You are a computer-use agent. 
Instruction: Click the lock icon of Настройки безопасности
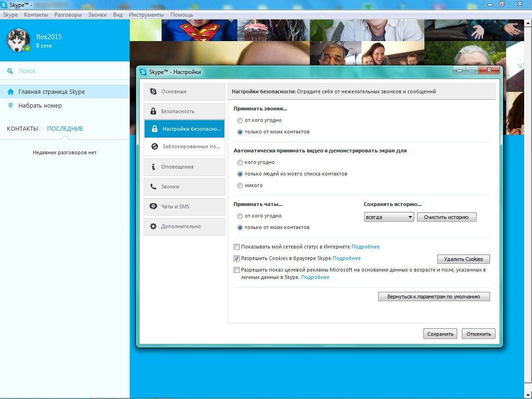[x=154, y=128]
